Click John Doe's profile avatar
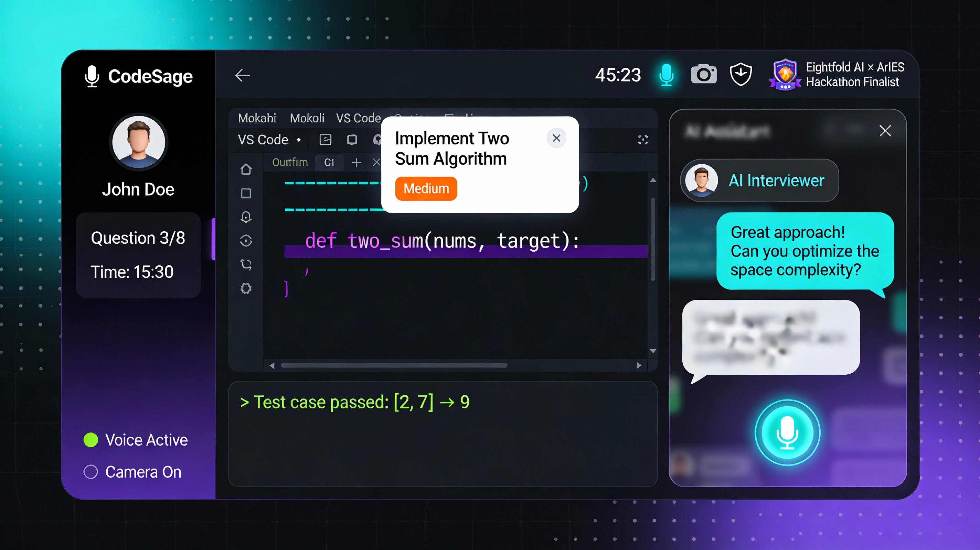The height and width of the screenshot is (550, 980). pyautogui.click(x=138, y=142)
